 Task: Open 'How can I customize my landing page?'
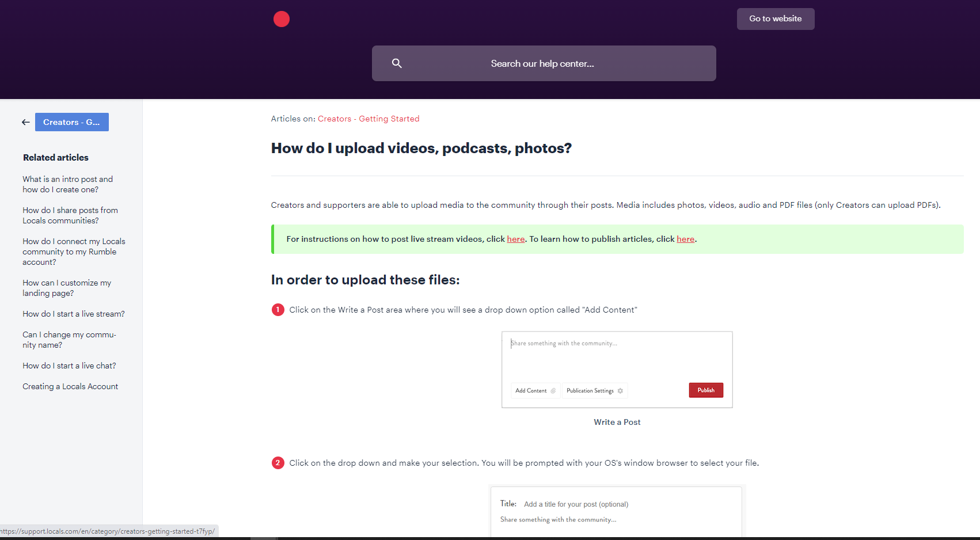tap(67, 288)
